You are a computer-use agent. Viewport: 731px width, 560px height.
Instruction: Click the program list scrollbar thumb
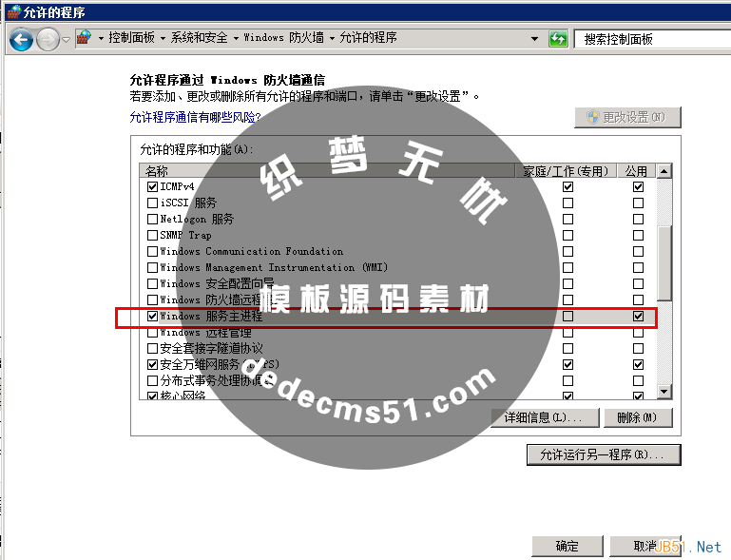(x=664, y=263)
